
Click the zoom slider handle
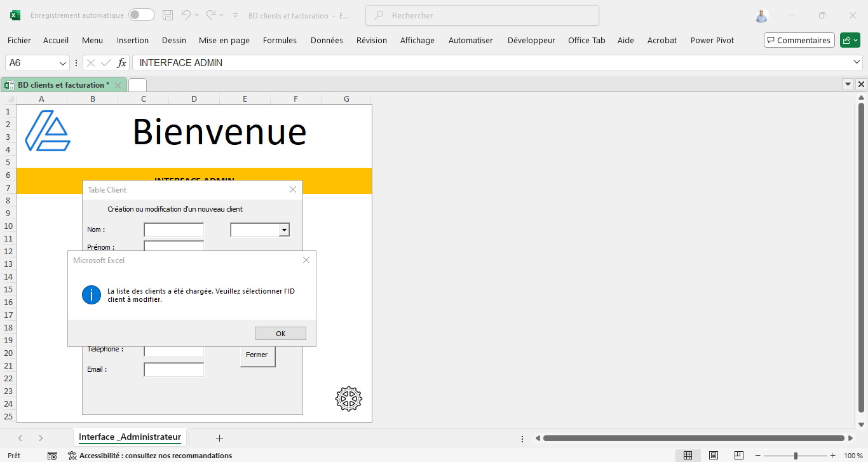tap(796, 456)
